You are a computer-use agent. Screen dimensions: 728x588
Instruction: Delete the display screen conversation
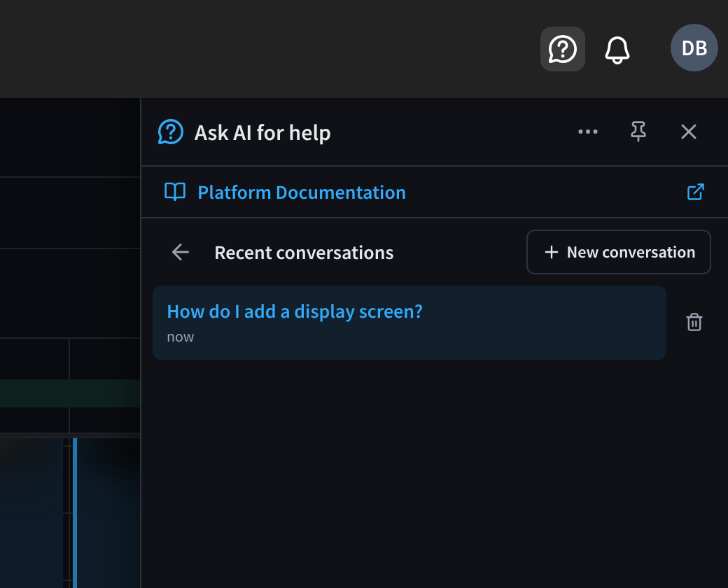pyautogui.click(x=694, y=322)
